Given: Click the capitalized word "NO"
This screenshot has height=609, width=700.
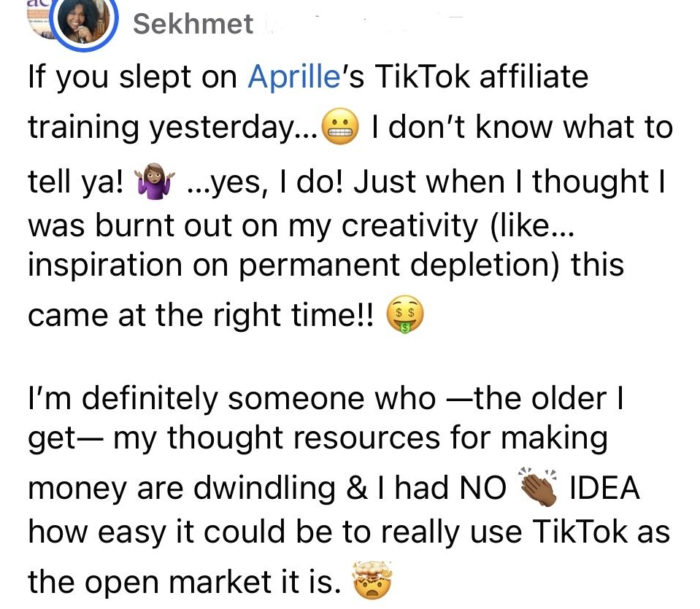Looking at the screenshot, I should click(482, 488).
